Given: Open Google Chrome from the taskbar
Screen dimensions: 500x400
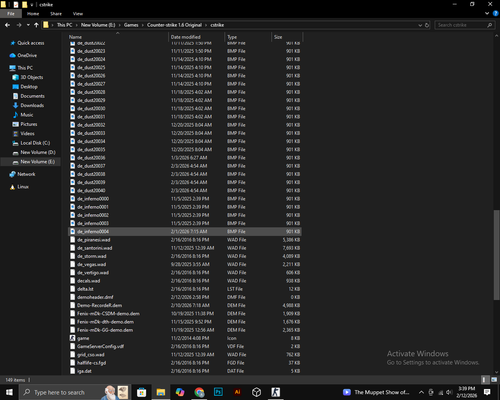Looking at the screenshot, I should [199, 392].
